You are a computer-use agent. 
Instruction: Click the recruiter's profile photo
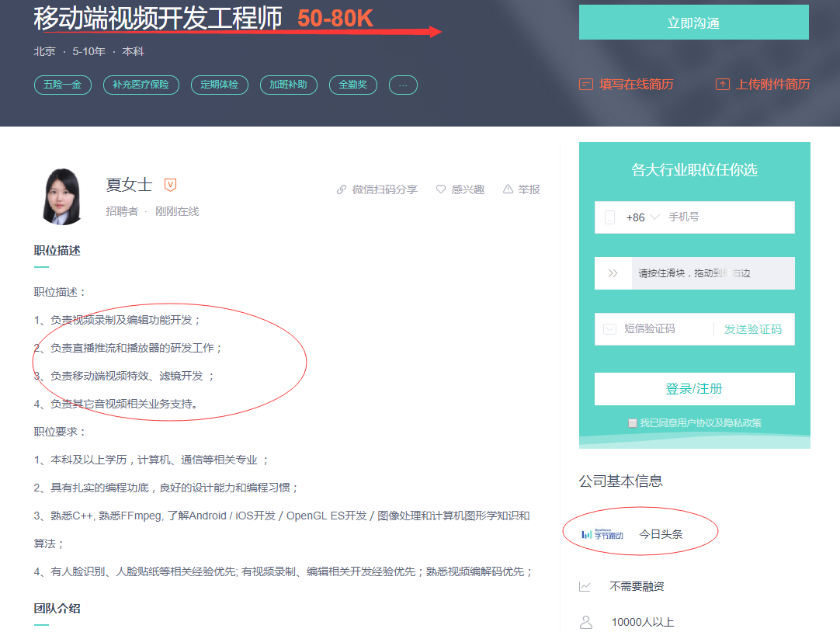coord(63,196)
